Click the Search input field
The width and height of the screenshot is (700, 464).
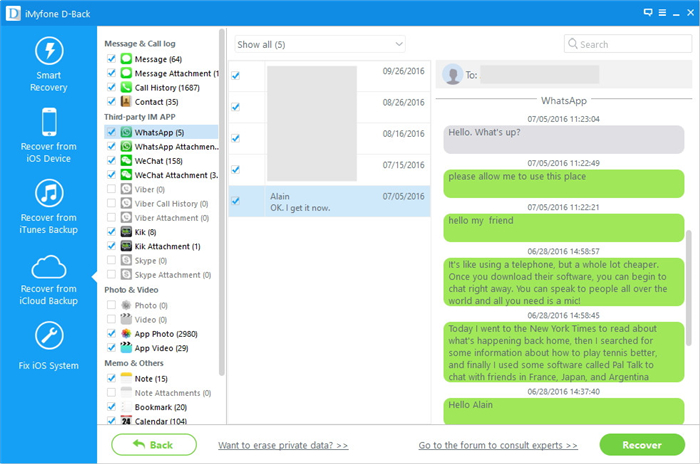(x=628, y=44)
